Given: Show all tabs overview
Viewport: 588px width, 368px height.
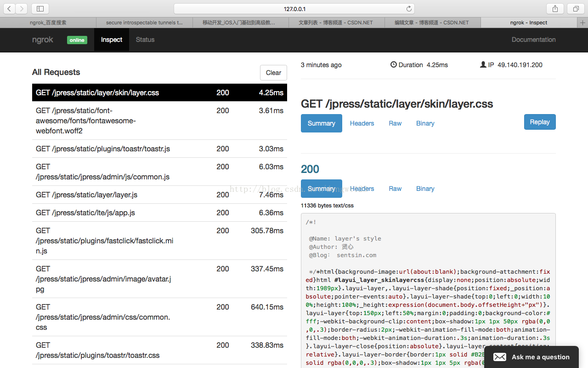Looking at the screenshot, I should pos(576,8).
